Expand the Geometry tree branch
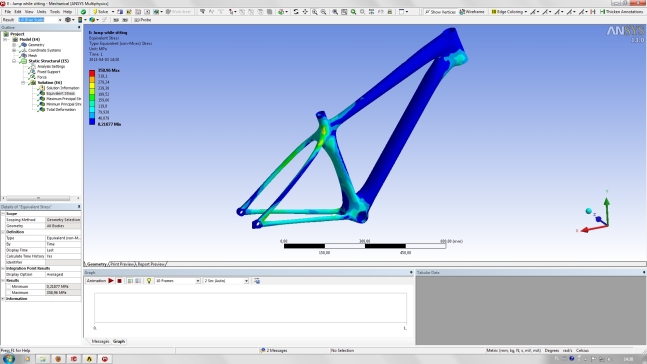Image resolution: width=647 pixels, height=364 pixels. [14, 45]
